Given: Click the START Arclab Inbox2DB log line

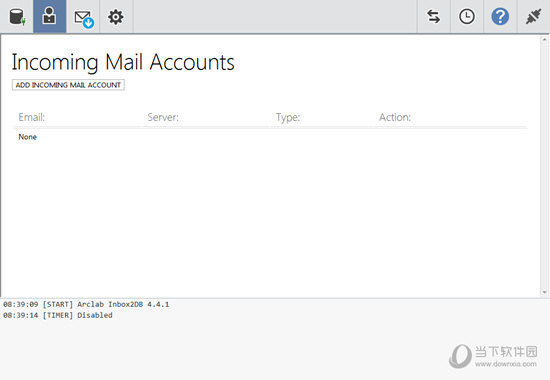Looking at the screenshot, I should tap(86, 304).
